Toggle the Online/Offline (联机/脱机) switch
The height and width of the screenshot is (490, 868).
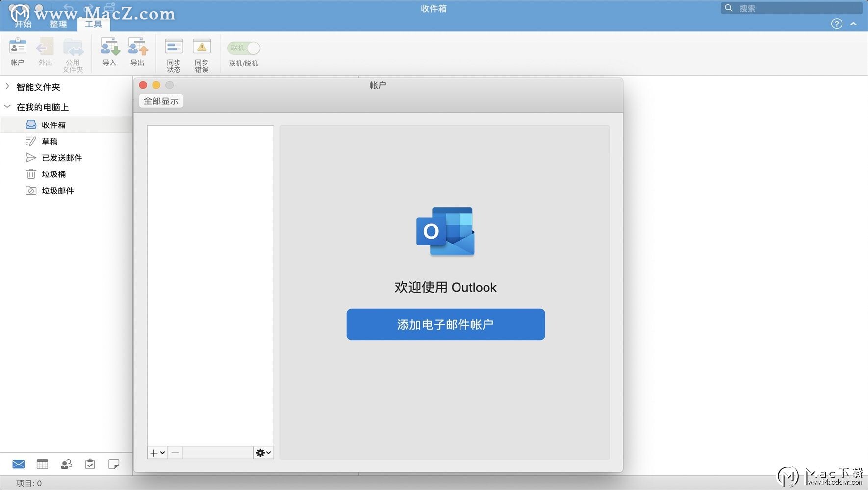(244, 48)
